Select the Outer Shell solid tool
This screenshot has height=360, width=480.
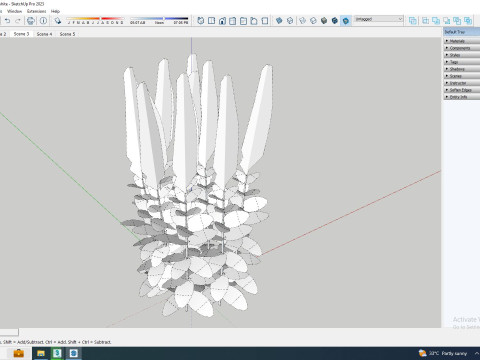pos(413,21)
